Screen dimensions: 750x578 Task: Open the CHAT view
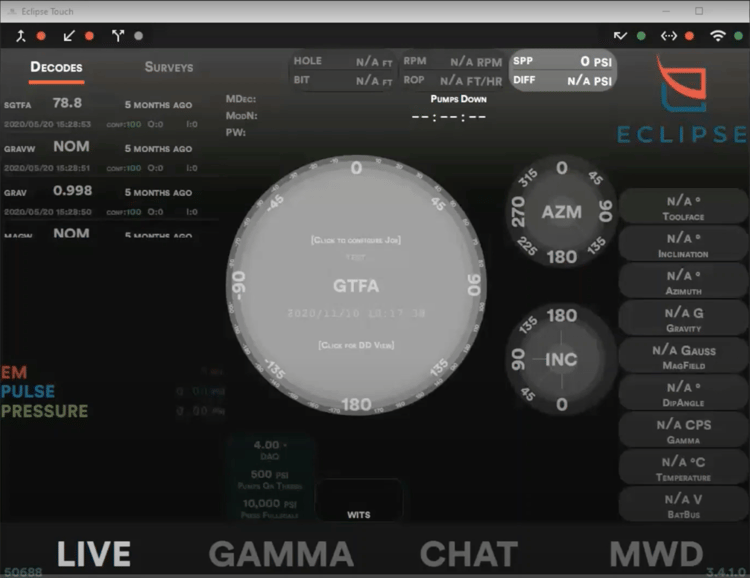click(x=469, y=553)
